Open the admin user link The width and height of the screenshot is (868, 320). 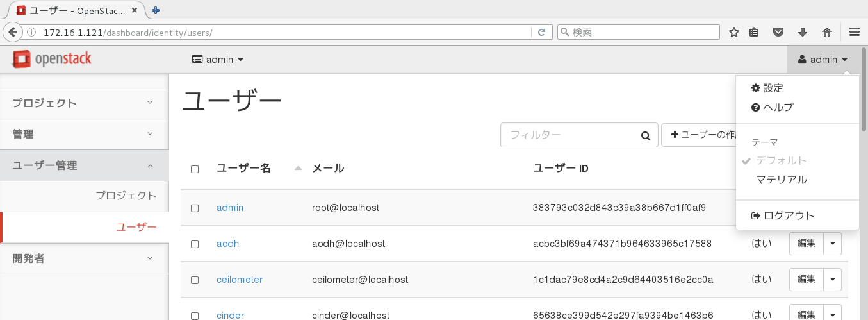coord(230,208)
